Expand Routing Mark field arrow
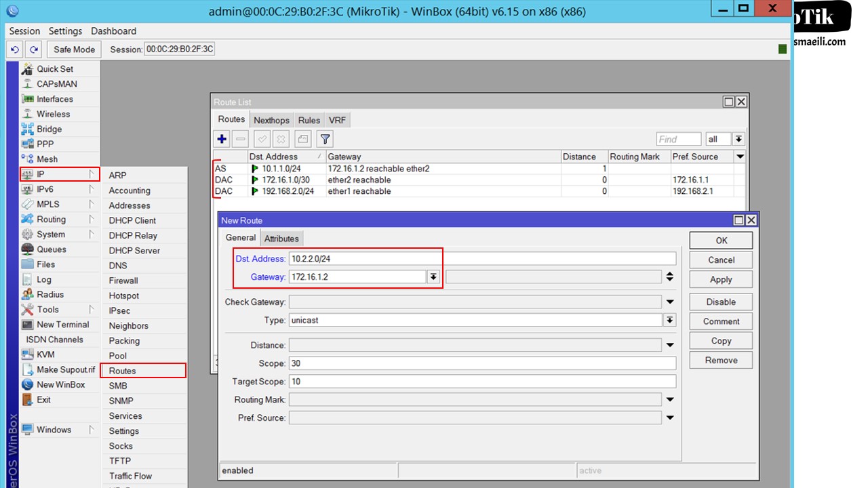The image size is (868, 488). tap(670, 399)
